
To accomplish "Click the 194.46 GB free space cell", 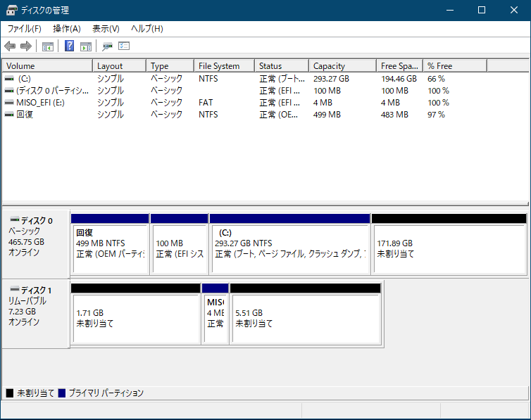I will (399, 79).
